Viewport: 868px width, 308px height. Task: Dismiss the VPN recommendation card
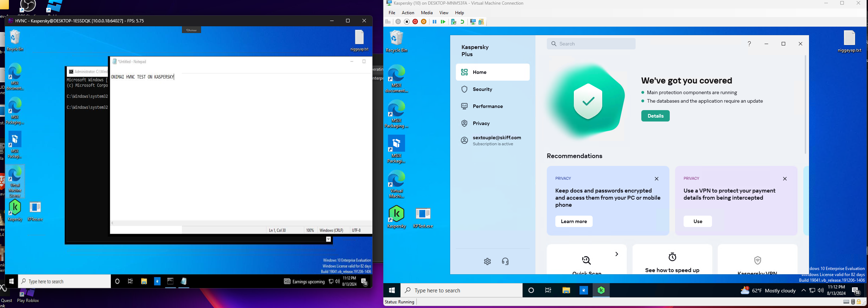point(785,179)
